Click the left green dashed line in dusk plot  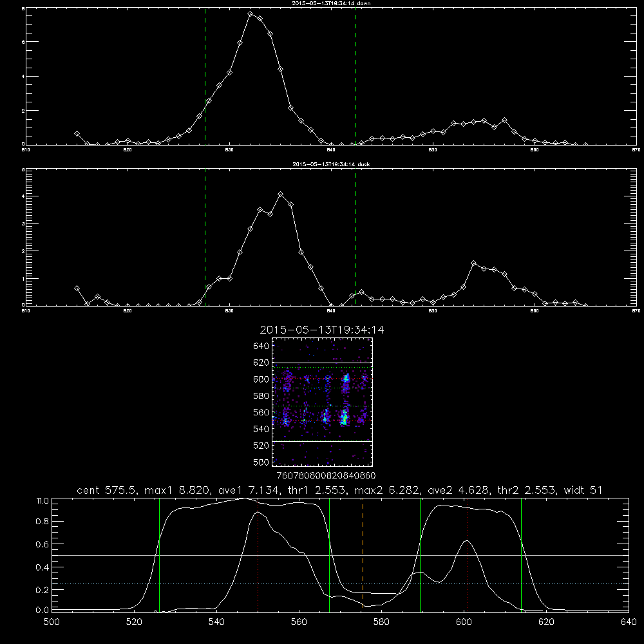tap(205, 238)
